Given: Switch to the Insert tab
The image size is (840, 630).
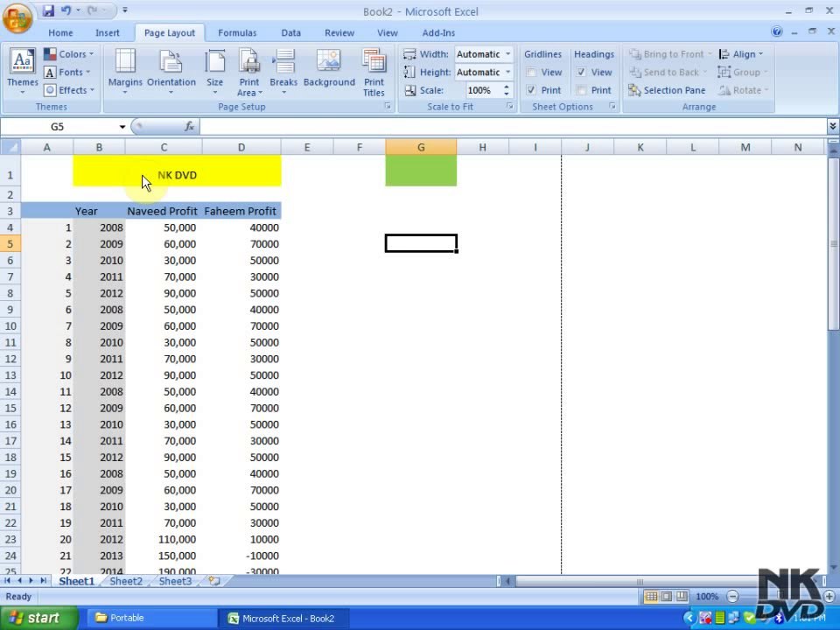Looking at the screenshot, I should (107, 32).
